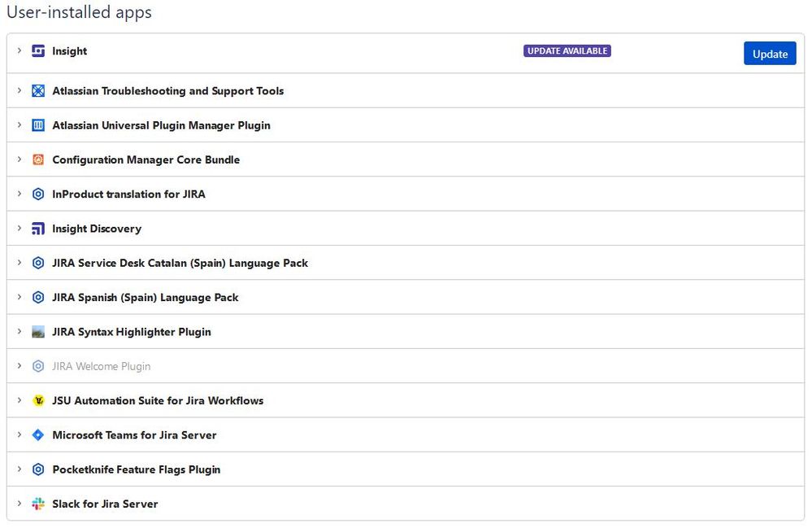The height and width of the screenshot is (528, 812).
Task: Expand InProduct translation for JIRA row
Action: click(20, 194)
